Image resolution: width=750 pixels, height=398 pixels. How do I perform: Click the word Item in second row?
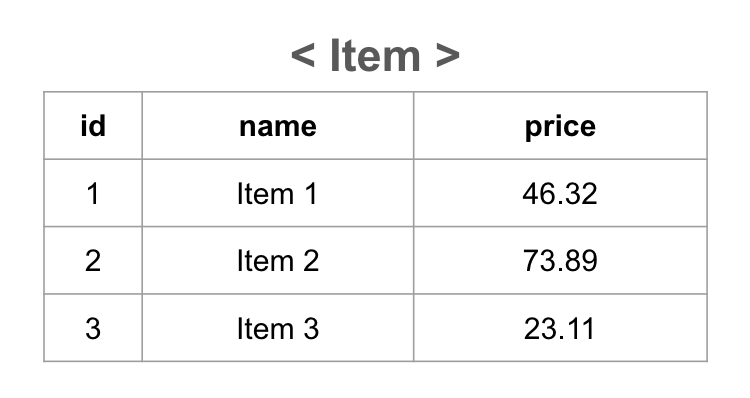tap(265, 261)
